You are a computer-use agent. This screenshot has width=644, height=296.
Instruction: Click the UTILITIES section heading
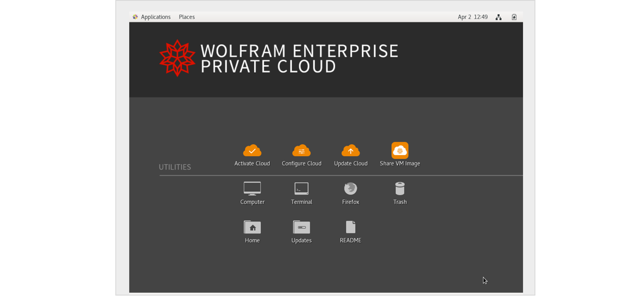(175, 167)
